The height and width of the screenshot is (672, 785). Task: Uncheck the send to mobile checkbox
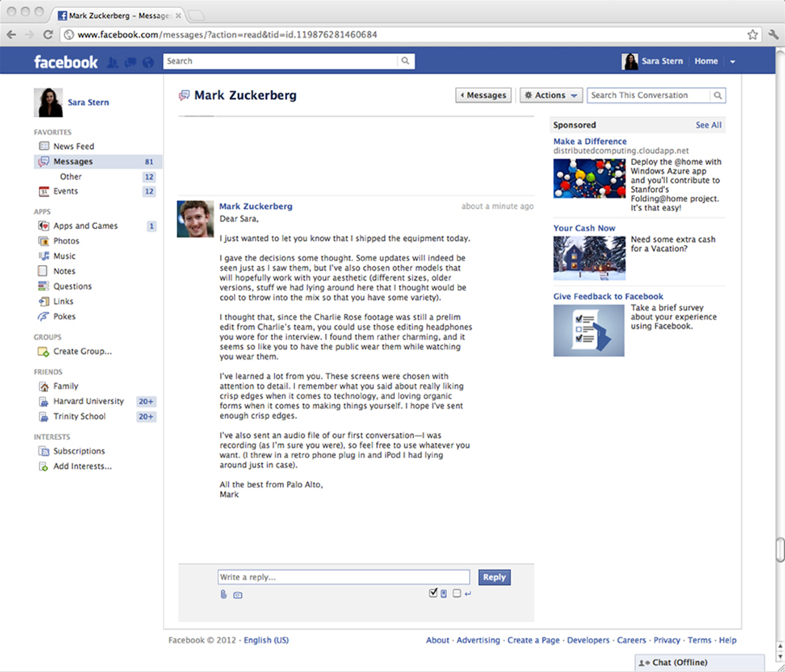[433, 593]
